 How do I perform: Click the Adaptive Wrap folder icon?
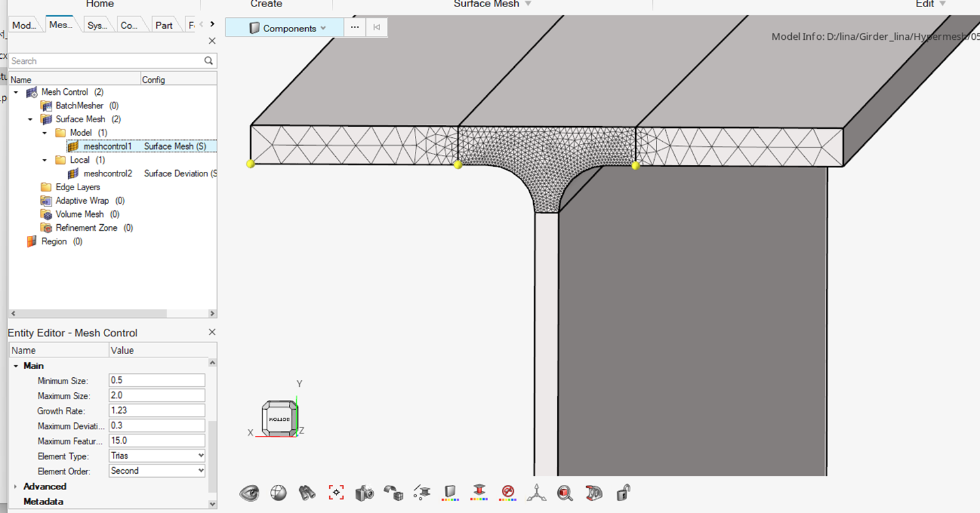point(46,201)
